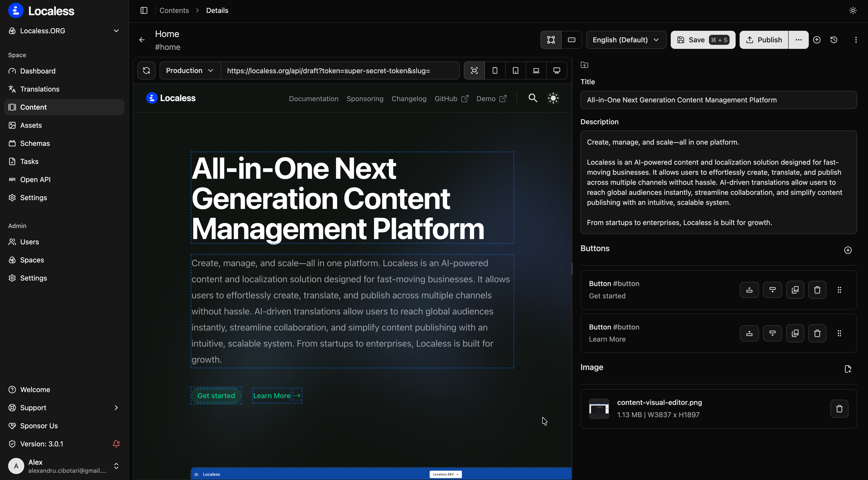Click the Get started button in preview
This screenshot has height=480, width=868.
[216, 396]
